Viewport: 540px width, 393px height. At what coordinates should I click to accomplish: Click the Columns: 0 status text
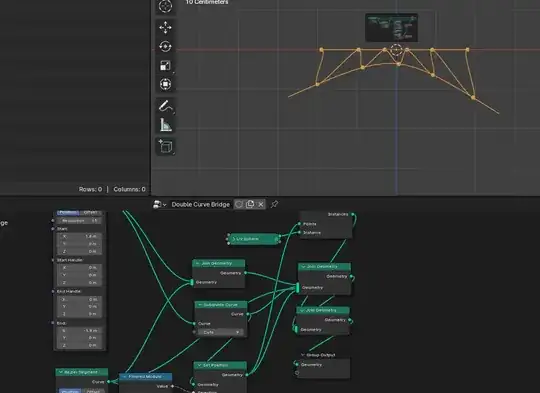(129, 189)
